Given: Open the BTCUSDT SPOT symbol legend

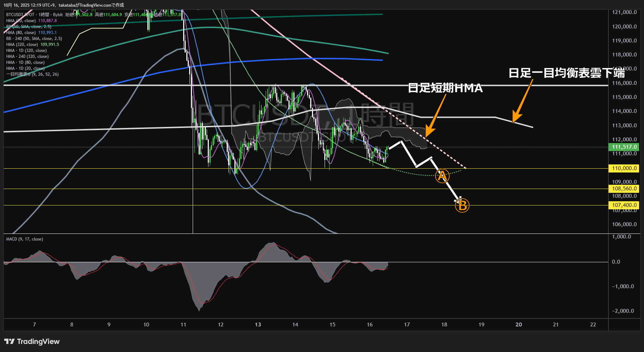Looking at the screenshot, I should click(x=20, y=15).
